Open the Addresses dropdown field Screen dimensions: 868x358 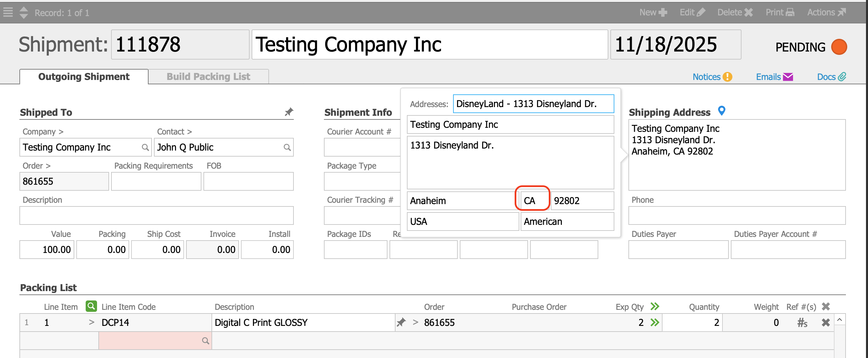tap(533, 104)
